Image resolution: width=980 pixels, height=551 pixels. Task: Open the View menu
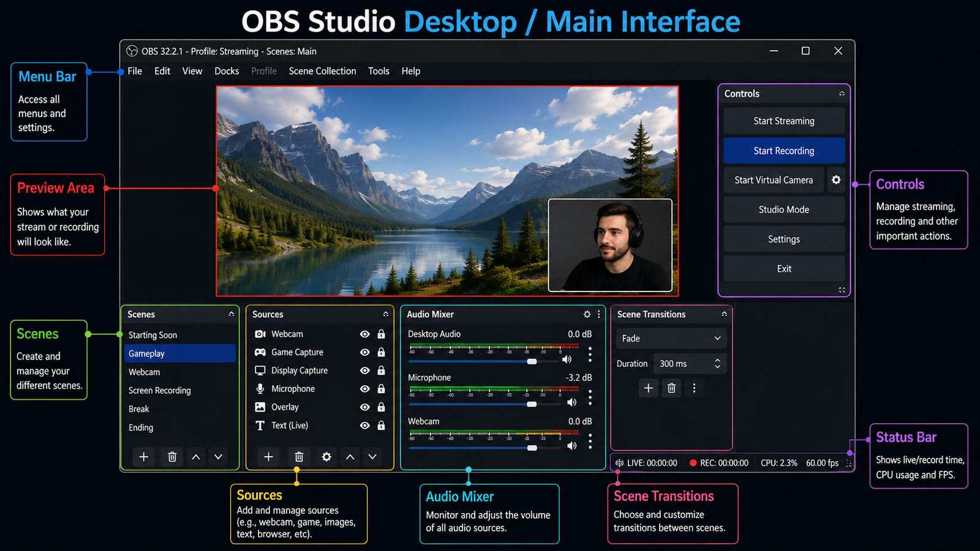(192, 71)
